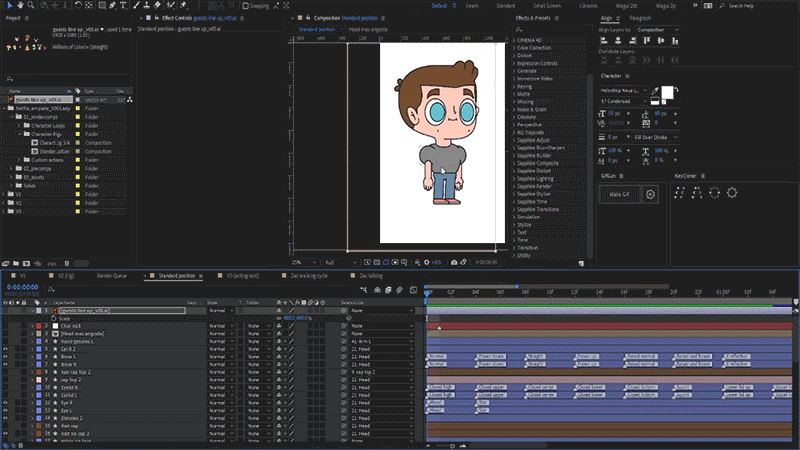Toggle visibility of the Ear R 2 layer
The width and height of the screenshot is (800, 450).
point(6,348)
